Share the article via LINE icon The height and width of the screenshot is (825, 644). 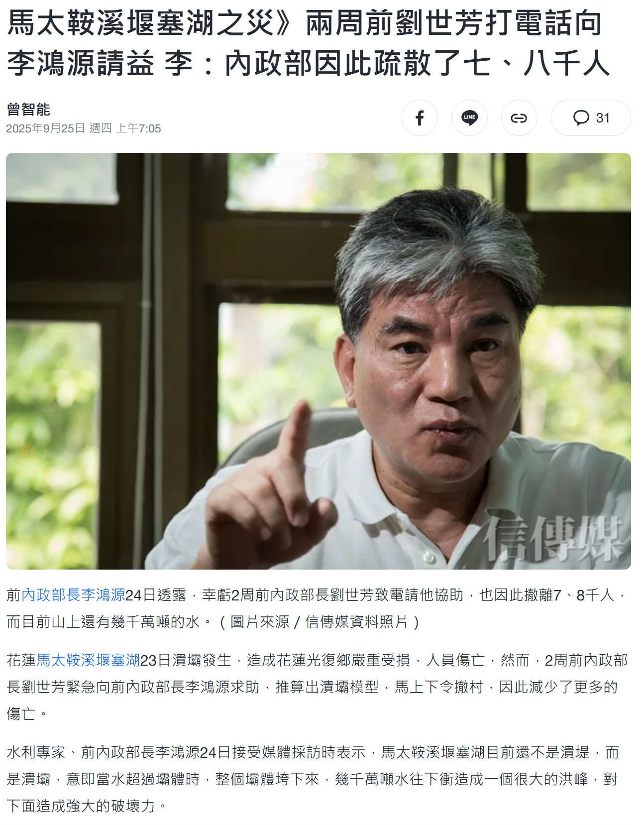[x=469, y=118]
